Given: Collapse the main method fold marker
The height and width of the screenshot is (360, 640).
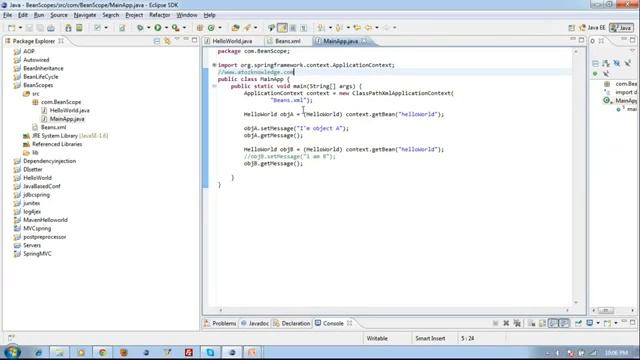Looking at the screenshot, I should point(214,86).
